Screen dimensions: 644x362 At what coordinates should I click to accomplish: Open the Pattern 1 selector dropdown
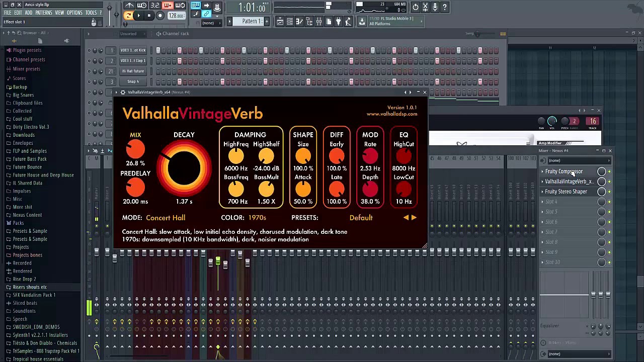pyautogui.click(x=249, y=21)
